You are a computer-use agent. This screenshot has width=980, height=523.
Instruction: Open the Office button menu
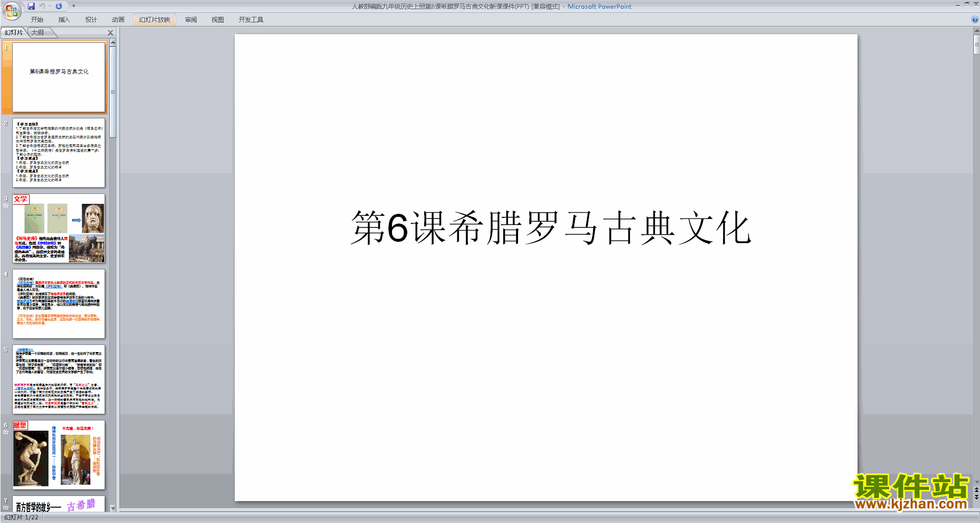[11, 11]
